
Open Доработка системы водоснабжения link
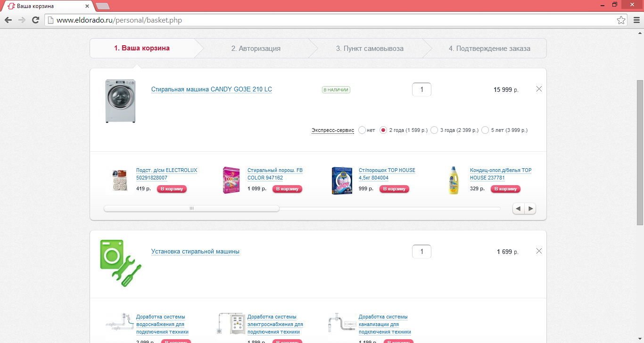[162, 324]
